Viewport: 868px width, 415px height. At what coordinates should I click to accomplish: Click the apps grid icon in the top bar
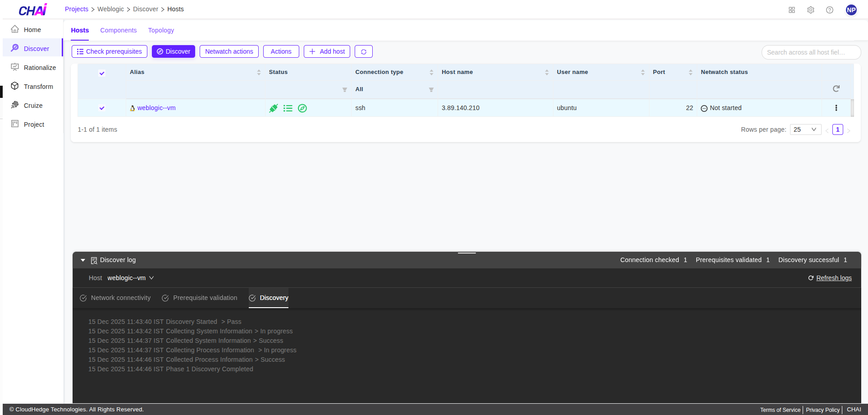791,9
